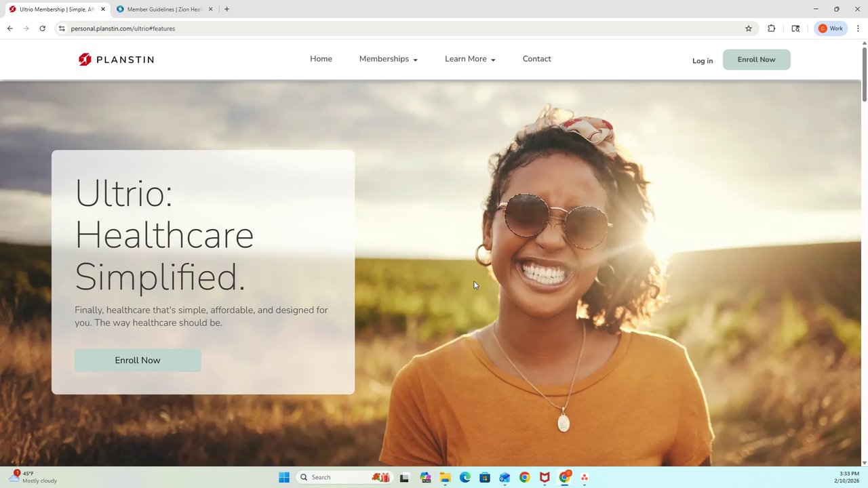Click the address bar URL
The image size is (868, 488).
click(123, 28)
